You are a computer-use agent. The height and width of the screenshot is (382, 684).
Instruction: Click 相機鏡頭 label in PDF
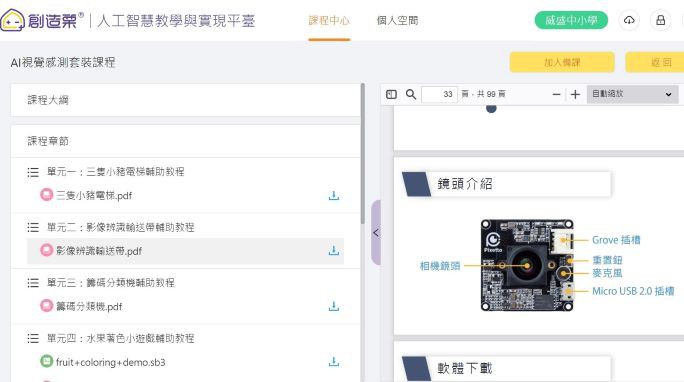pos(440,266)
